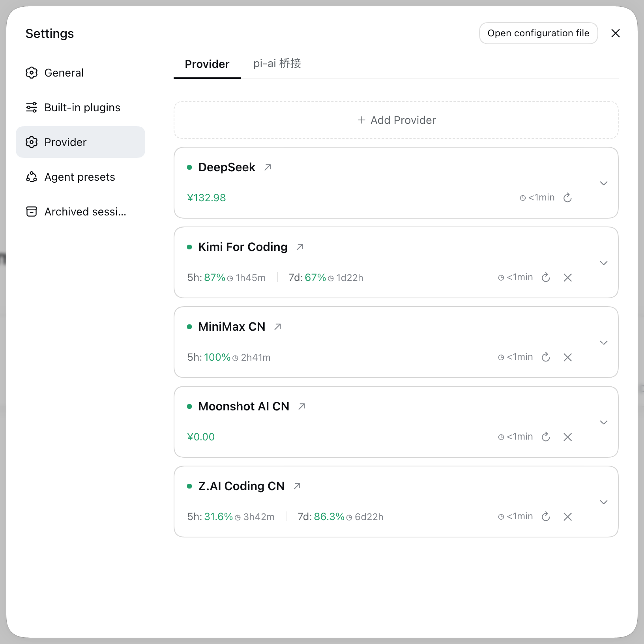Remove Moonshot AI CN balance X icon
Image resolution: width=644 pixels, height=644 pixels.
pos(567,437)
